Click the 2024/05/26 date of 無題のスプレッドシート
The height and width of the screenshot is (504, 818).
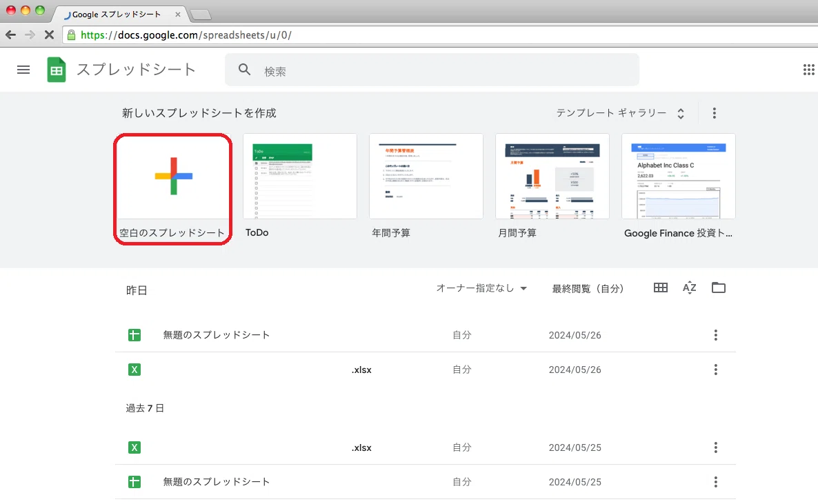pyautogui.click(x=575, y=336)
